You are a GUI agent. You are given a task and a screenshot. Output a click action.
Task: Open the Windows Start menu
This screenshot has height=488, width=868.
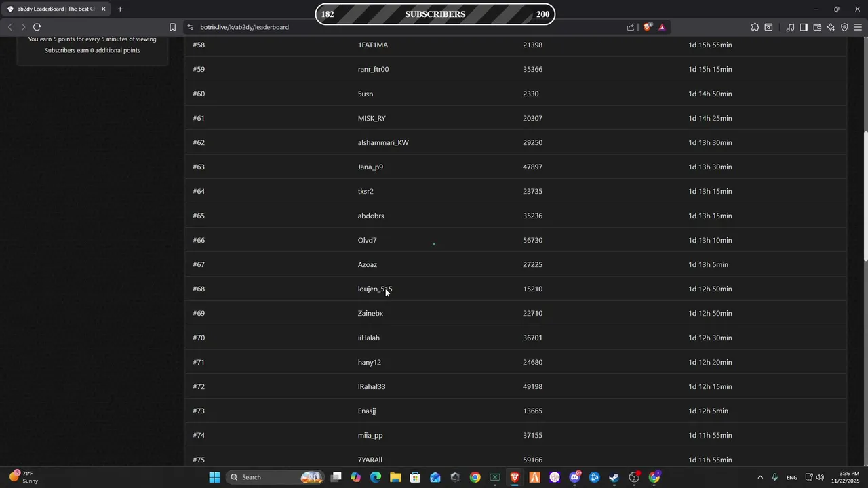tap(214, 477)
